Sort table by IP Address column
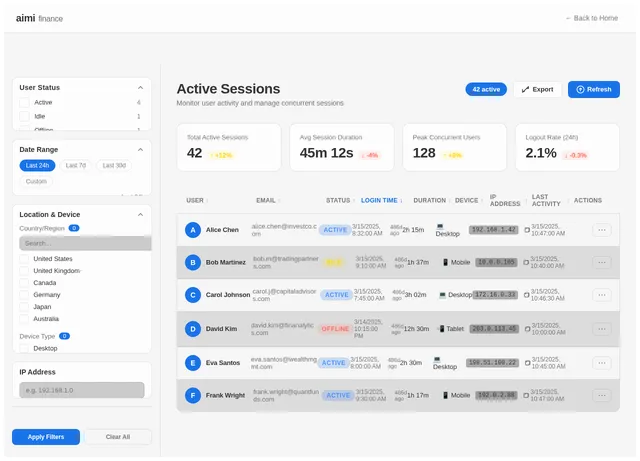640x461 pixels. click(x=507, y=200)
